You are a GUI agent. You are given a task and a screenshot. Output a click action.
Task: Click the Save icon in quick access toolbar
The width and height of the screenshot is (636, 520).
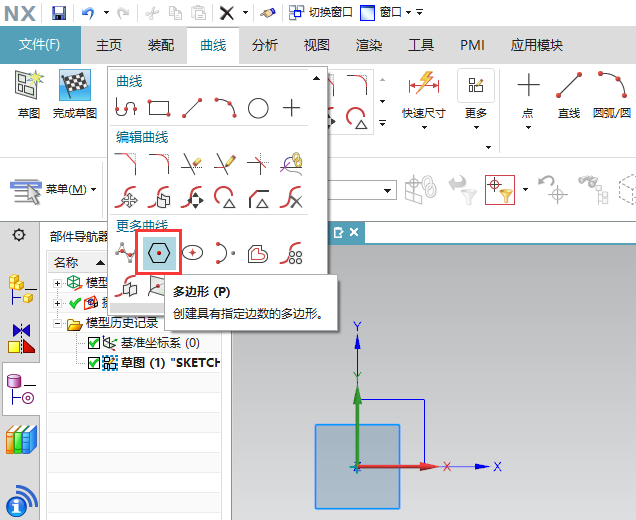(59, 13)
